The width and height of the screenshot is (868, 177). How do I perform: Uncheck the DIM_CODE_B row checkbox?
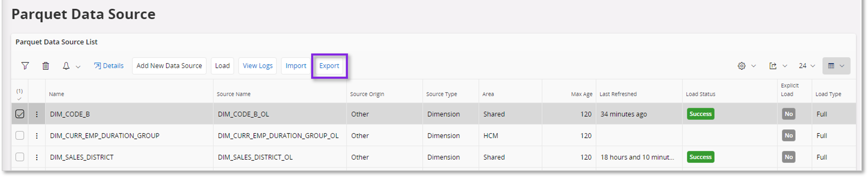coord(20,114)
